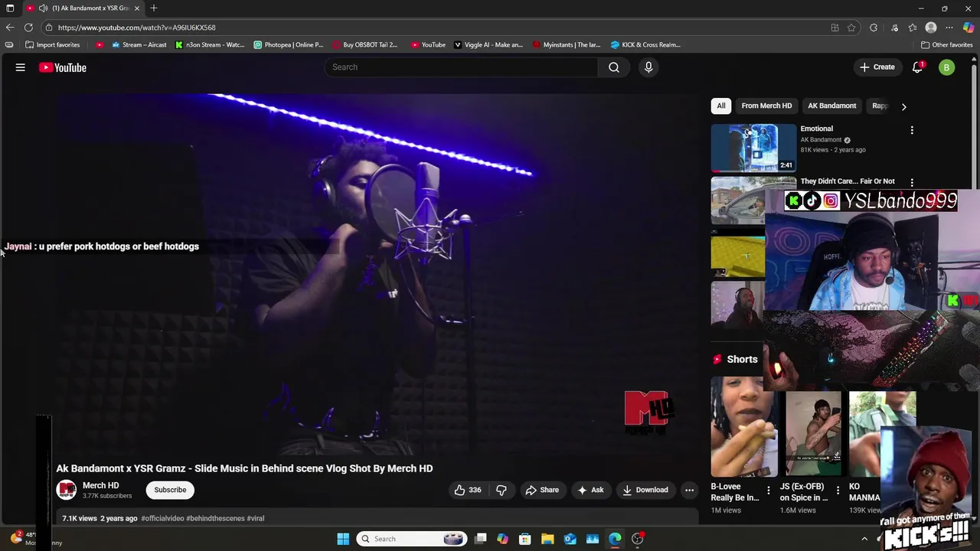Image resolution: width=980 pixels, height=551 pixels.
Task: Go to the YouTube home logo
Action: point(63,67)
